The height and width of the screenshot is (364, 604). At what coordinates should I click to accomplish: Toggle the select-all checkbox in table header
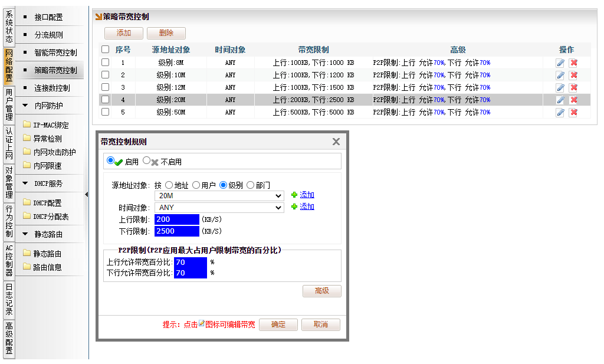coord(106,50)
